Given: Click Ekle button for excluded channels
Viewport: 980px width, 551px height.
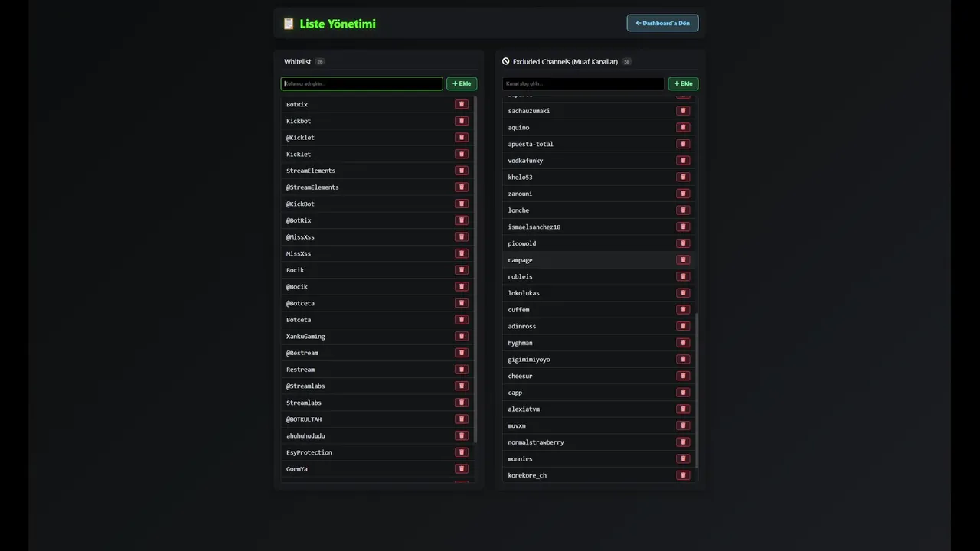Looking at the screenshot, I should [x=683, y=83].
